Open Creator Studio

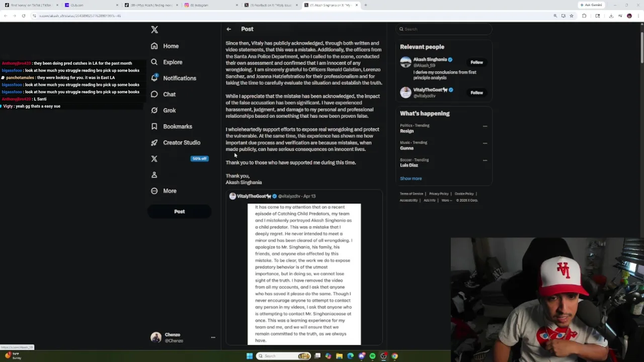(176, 142)
